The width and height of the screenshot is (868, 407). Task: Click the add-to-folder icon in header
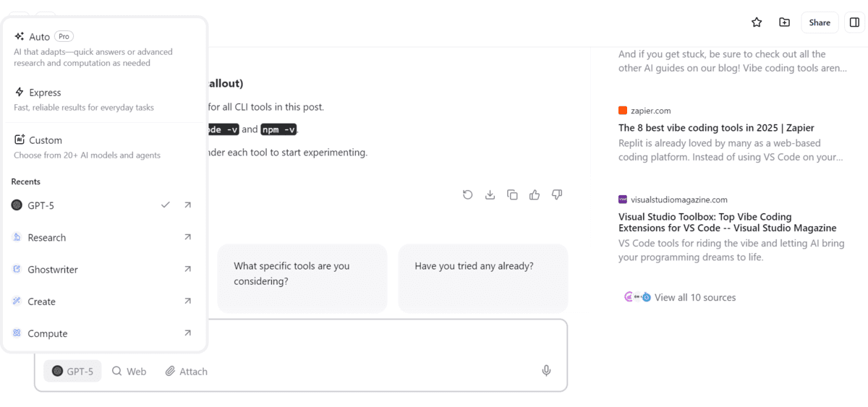[784, 22]
